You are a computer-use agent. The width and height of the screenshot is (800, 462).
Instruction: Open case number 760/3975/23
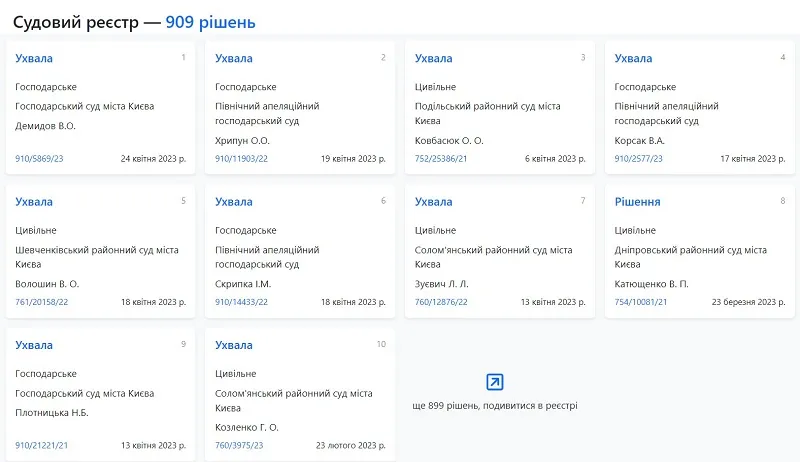pyautogui.click(x=239, y=445)
